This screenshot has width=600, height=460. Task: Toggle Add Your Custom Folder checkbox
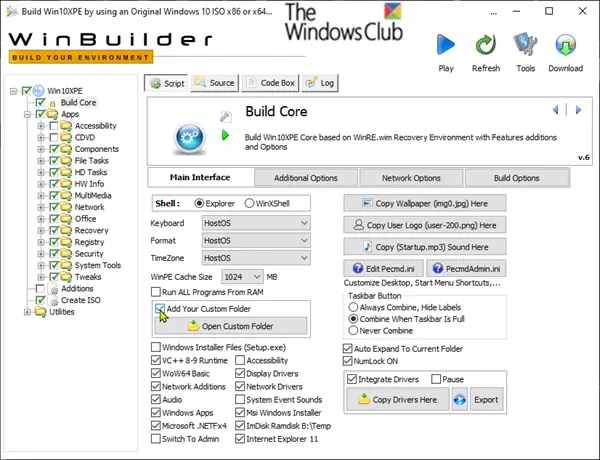coord(160,308)
